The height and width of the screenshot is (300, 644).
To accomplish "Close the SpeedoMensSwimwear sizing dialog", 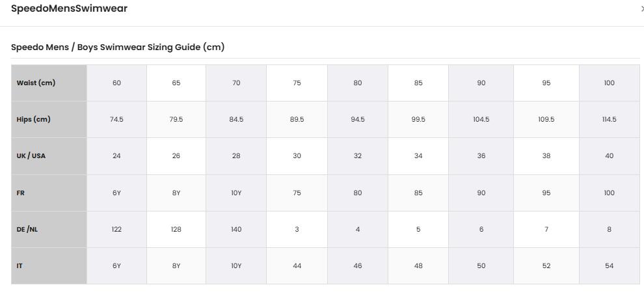I will pos(642,8).
